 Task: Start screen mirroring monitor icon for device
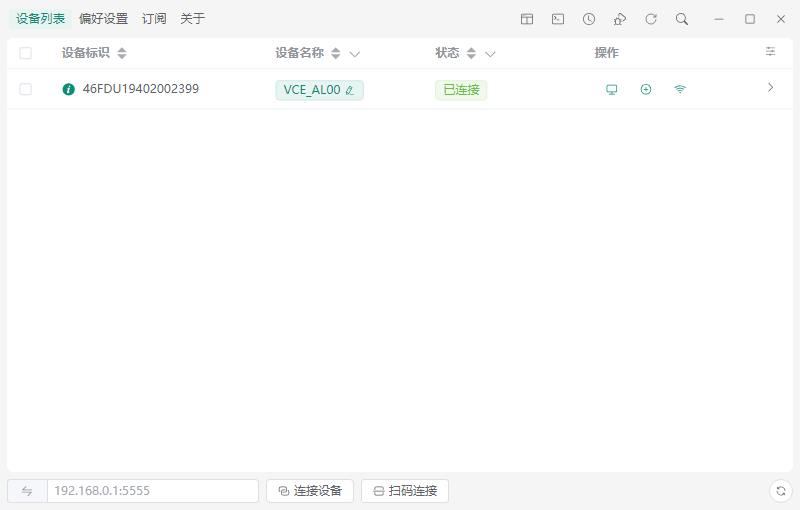click(612, 90)
